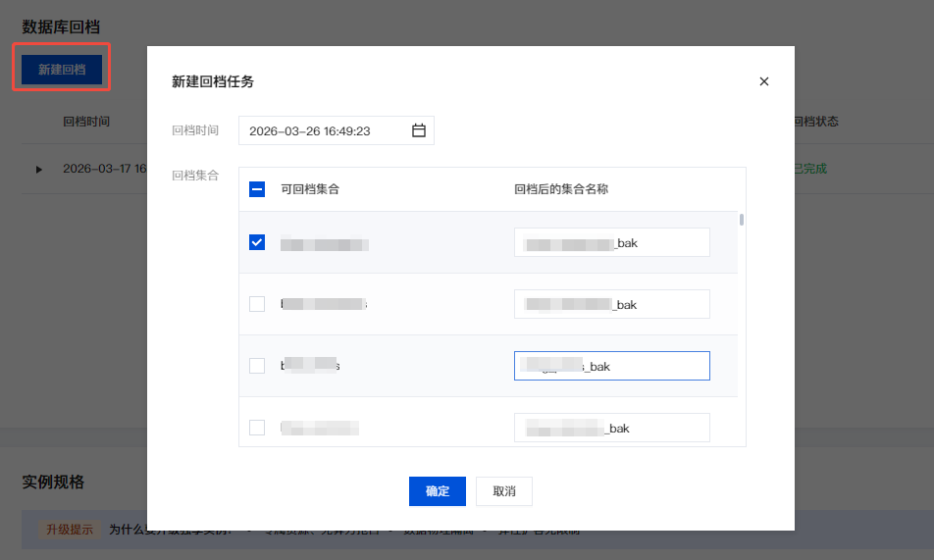Expand the 2026-03-17 rollback record row
Viewport: 934px width, 560px height.
click(39, 170)
